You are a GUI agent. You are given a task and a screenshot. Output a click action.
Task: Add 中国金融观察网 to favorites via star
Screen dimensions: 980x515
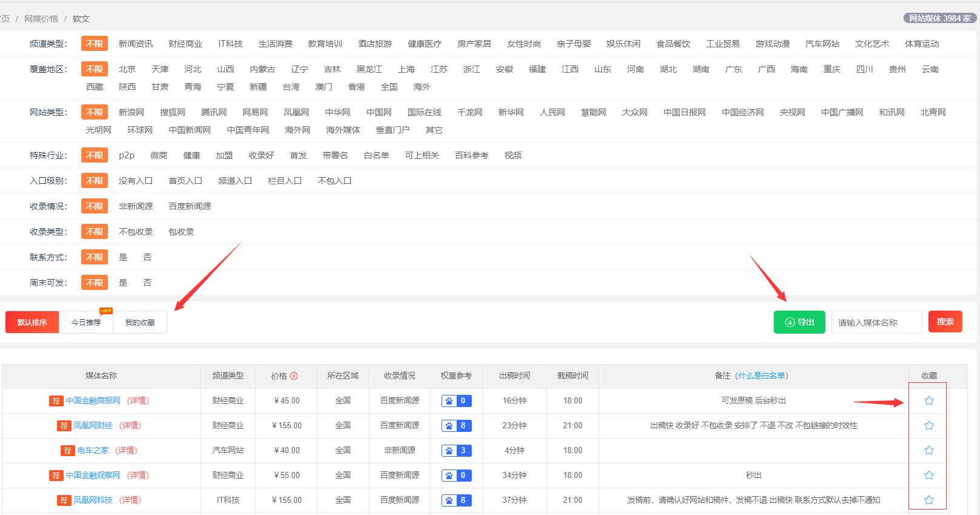coord(928,475)
